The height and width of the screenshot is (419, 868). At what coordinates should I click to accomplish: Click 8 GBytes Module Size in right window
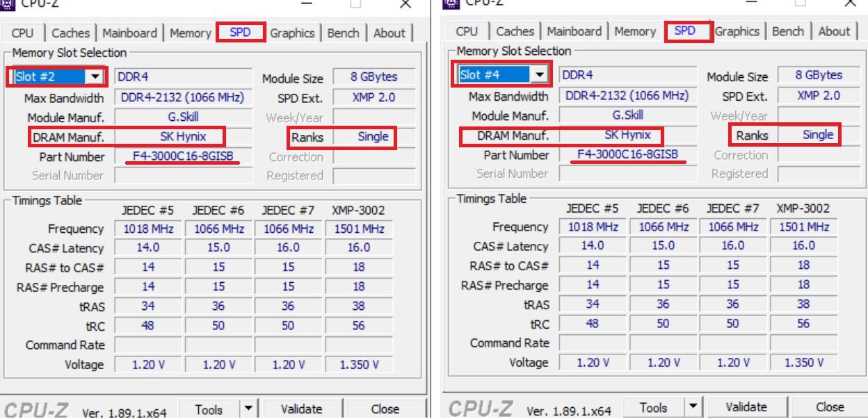click(819, 76)
